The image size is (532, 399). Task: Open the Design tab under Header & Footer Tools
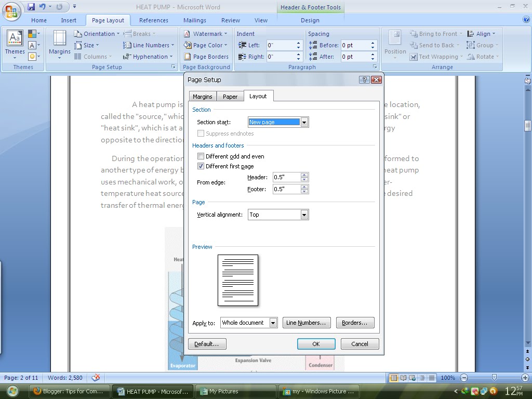(x=310, y=20)
